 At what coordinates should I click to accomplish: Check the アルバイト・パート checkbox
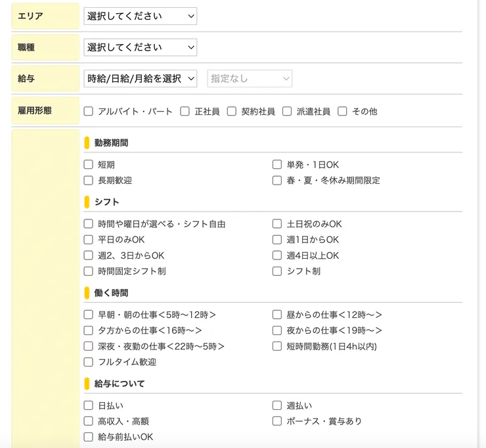tap(89, 112)
